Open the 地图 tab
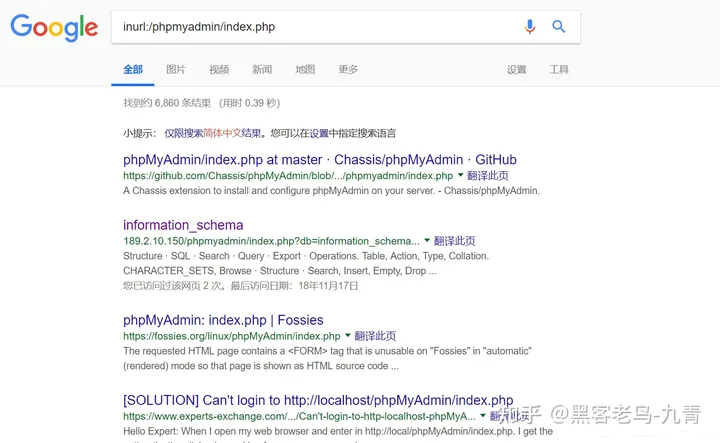The image size is (720, 443). click(305, 69)
